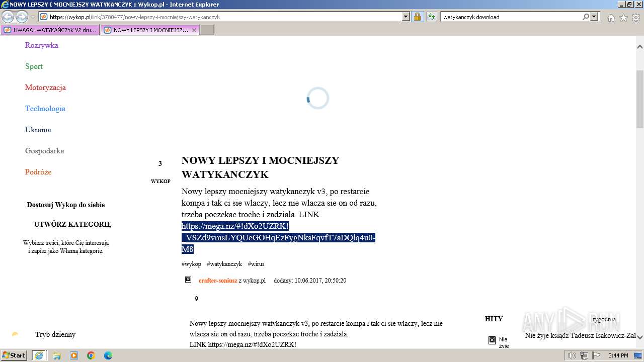Open the #watykanczyk tag
644x362 pixels.
click(x=224, y=264)
